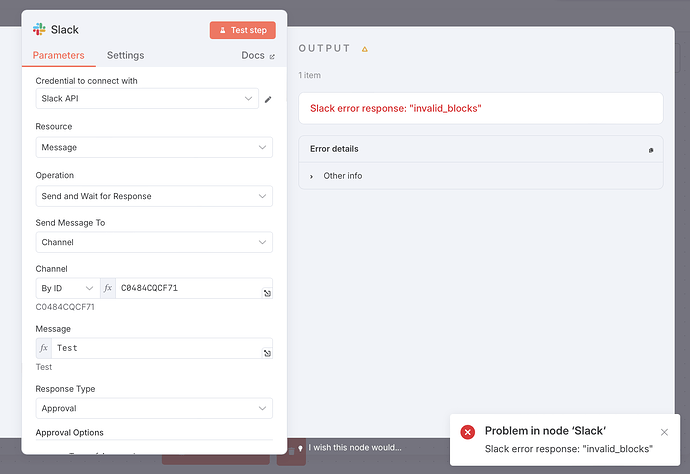Open the Send Message To dropdown
This screenshot has width=690, height=474.
coord(154,242)
